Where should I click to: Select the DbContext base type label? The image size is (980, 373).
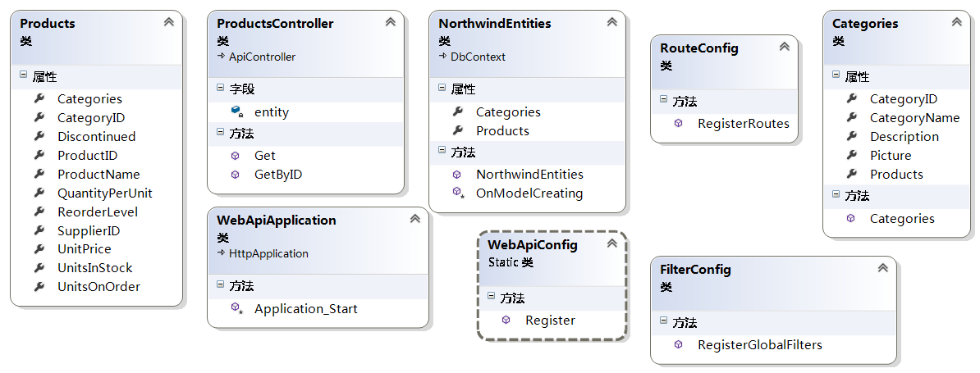pos(479,57)
